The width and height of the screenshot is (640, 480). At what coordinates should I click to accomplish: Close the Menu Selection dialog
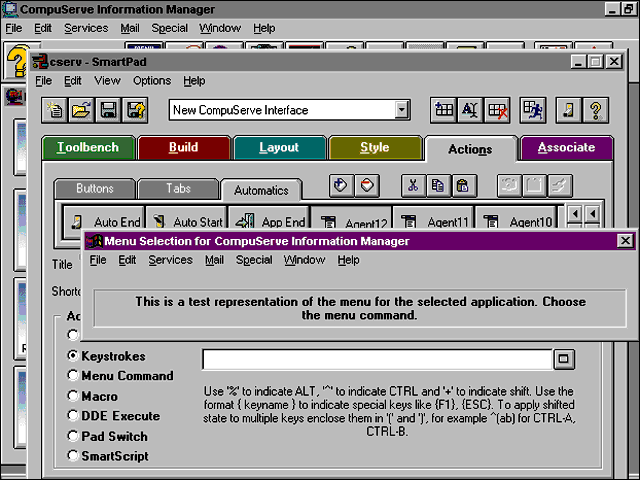coord(625,241)
